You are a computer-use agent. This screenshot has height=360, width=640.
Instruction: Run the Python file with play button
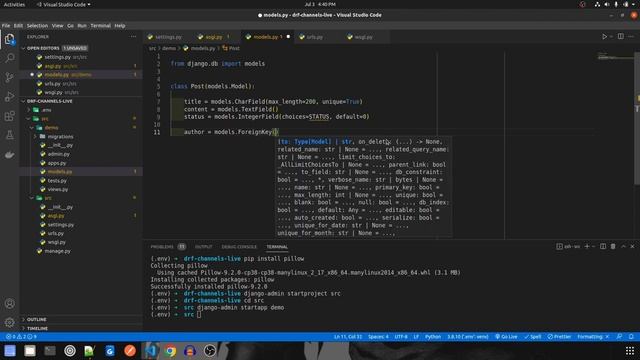pos(604,37)
